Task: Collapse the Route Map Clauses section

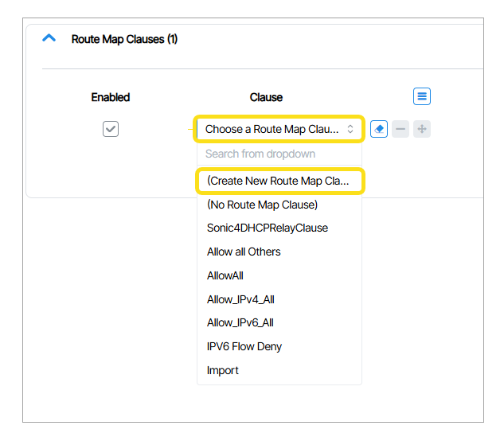Action: 49,38
